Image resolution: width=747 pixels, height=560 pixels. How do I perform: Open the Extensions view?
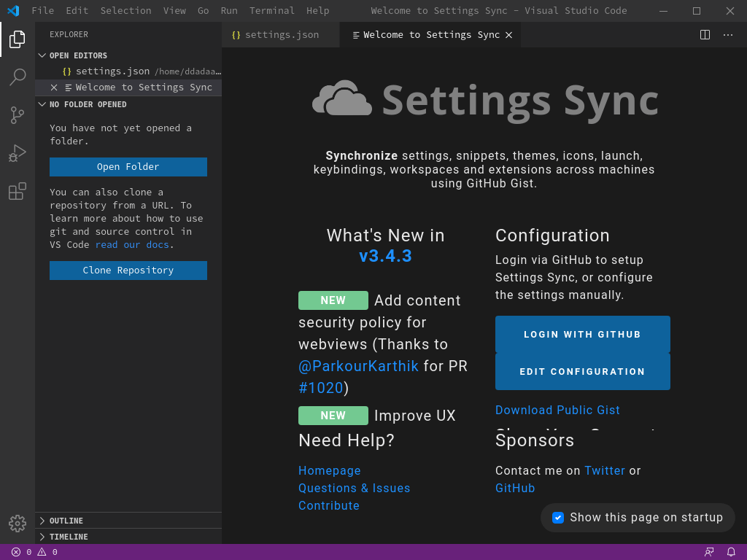tap(18, 191)
